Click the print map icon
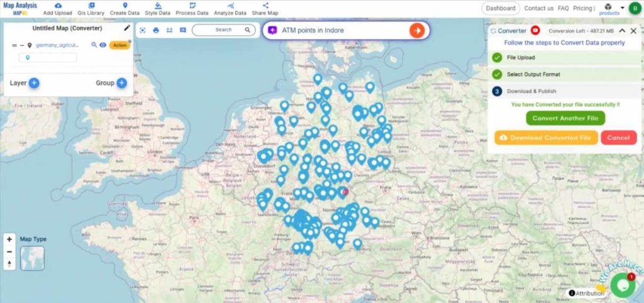644x303 pixels. tap(156, 30)
